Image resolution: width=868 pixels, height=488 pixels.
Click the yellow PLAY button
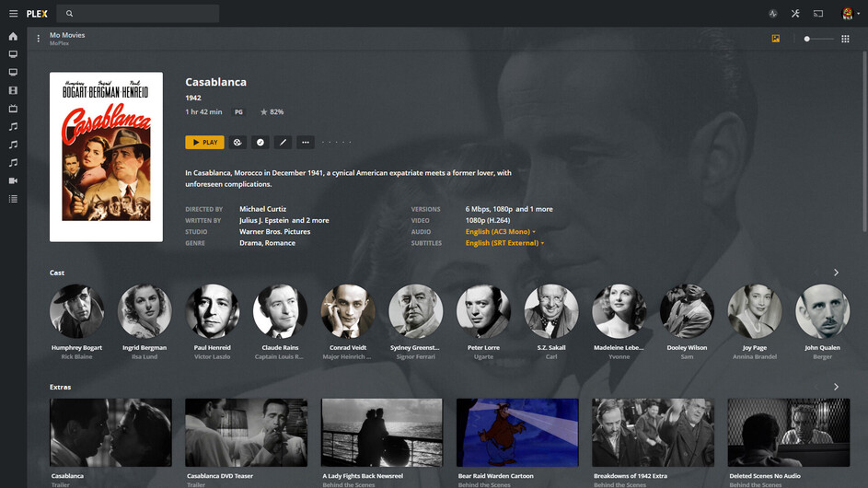click(205, 143)
